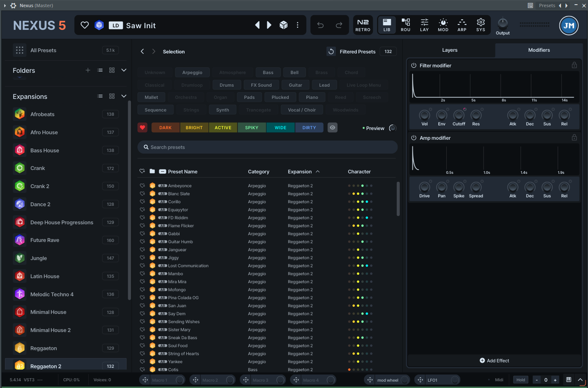
Task: Open the Macro 2 selector
Action: pos(212,380)
